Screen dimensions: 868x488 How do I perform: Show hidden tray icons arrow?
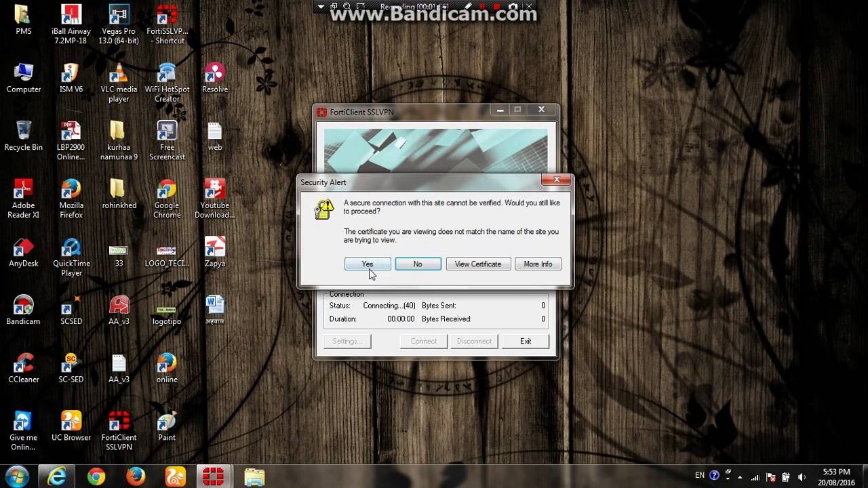740,476
